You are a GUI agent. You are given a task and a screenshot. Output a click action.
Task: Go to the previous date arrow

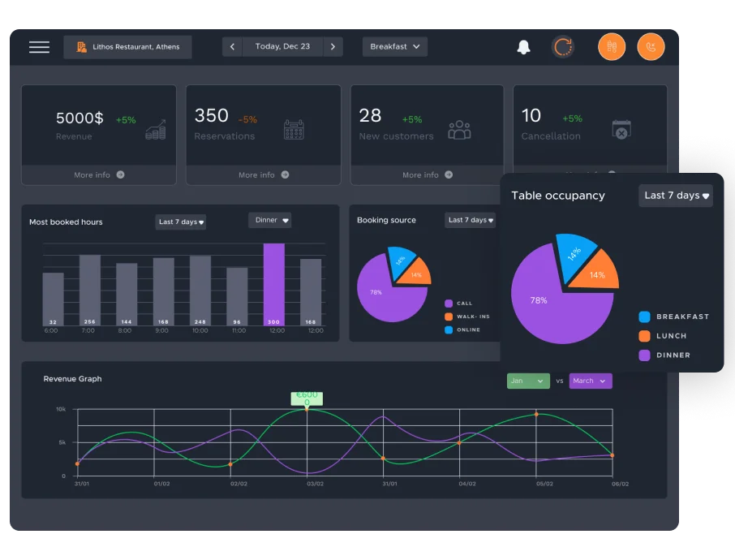[x=232, y=47]
